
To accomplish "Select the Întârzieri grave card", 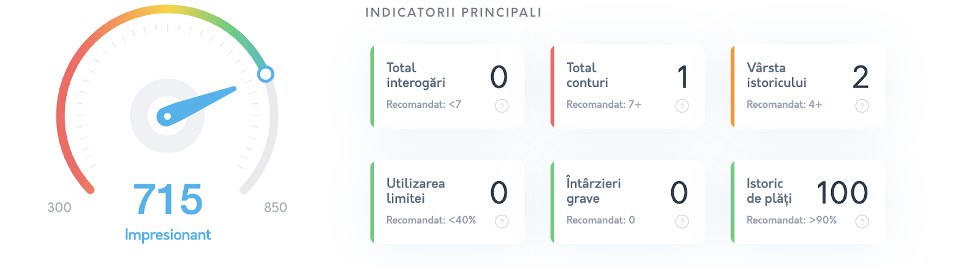I will click(x=627, y=202).
